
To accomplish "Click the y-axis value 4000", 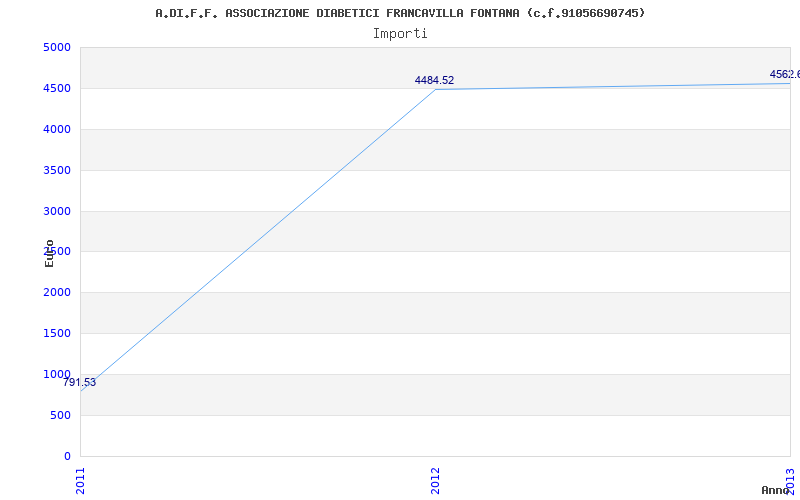I will (x=57, y=129).
